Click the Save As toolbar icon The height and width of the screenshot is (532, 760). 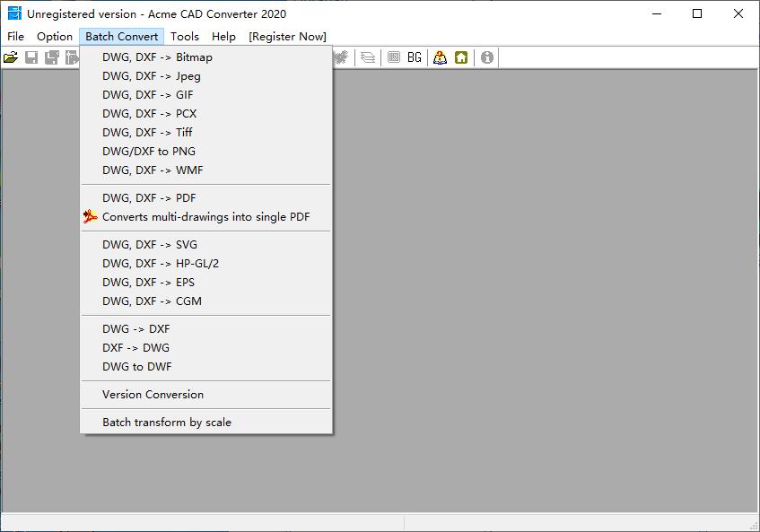(52, 57)
